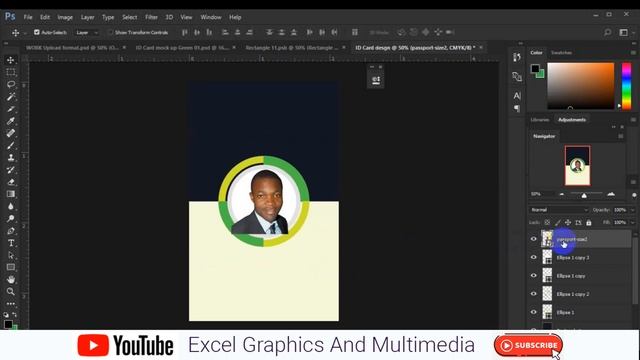The image size is (640, 360).
Task: Select the Eraser tool
Action: (x=11, y=182)
